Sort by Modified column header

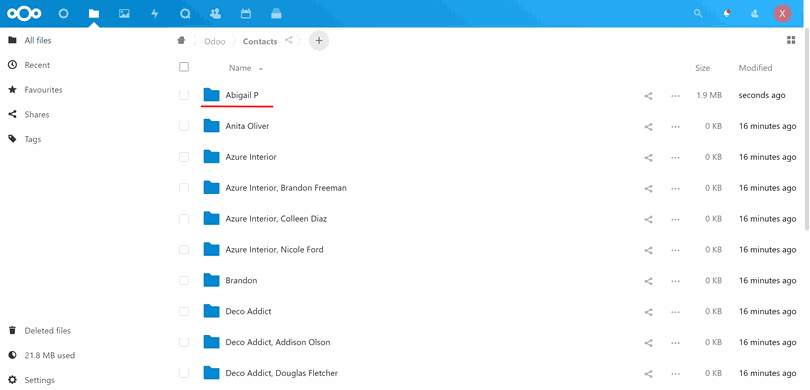(x=755, y=68)
